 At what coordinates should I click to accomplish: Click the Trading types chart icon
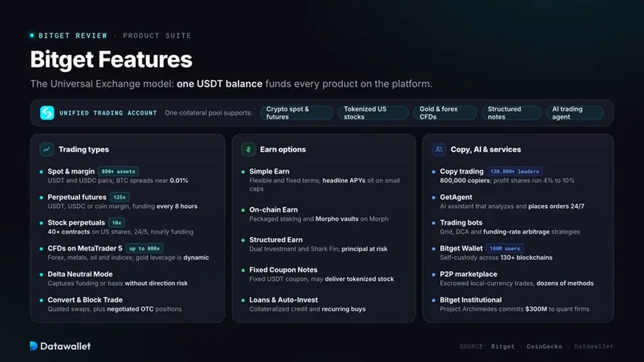click(46, 149)
